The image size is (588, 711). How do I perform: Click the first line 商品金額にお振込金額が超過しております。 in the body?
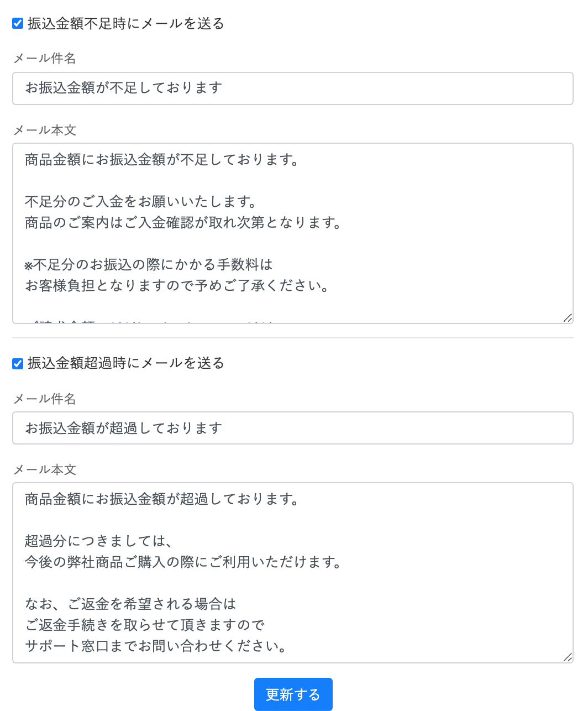pyautogui.click(x=162, y=499)
